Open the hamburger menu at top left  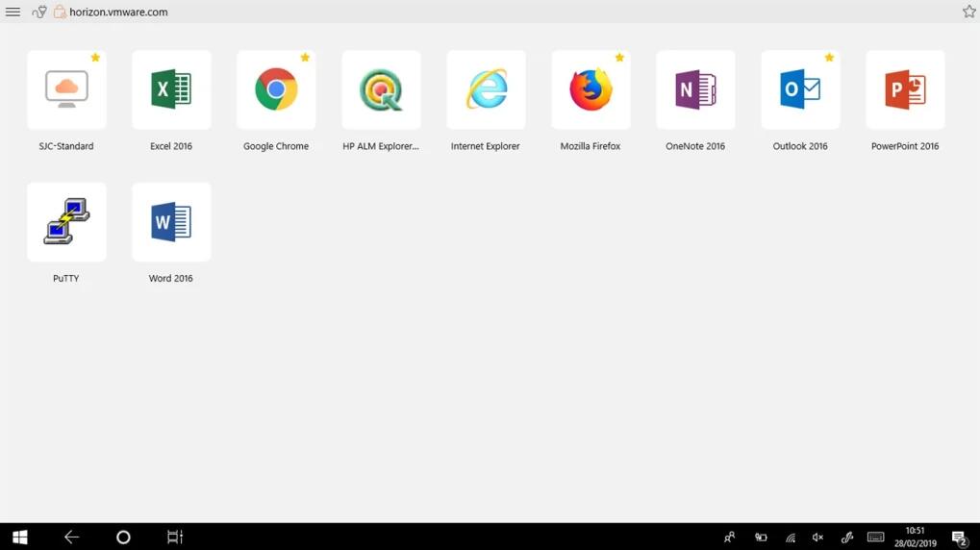tap(13, 12)
